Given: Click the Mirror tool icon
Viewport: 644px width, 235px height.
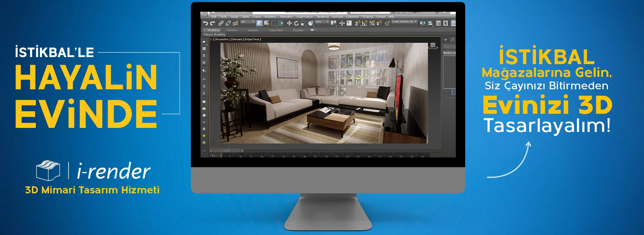Looking at the screenshot, I should click(423, 23).
